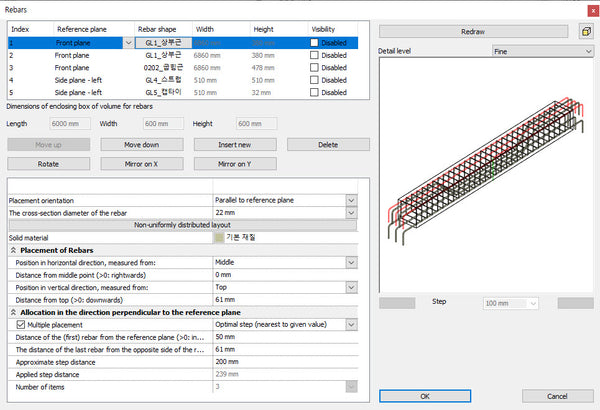
Task: Collapse the Placement of Rebars section
Action: [13, 250]
